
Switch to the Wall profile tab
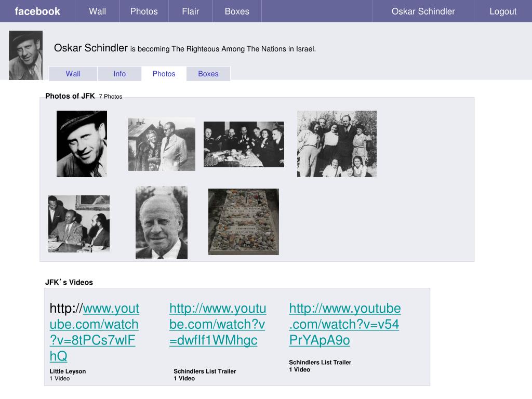pos(73,74)
